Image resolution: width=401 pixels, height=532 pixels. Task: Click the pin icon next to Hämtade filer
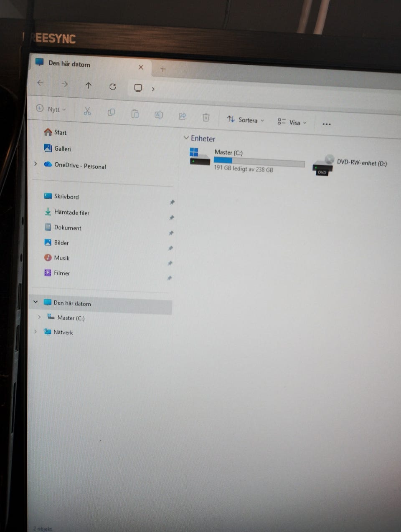171,218
